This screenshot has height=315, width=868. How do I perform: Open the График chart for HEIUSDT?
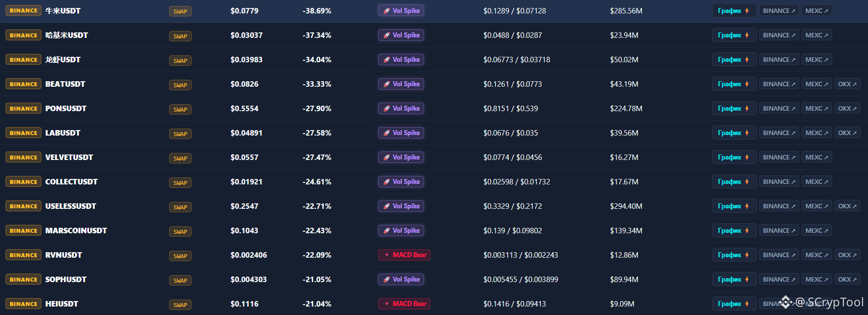pyautogui.click(x=734, y=304)
